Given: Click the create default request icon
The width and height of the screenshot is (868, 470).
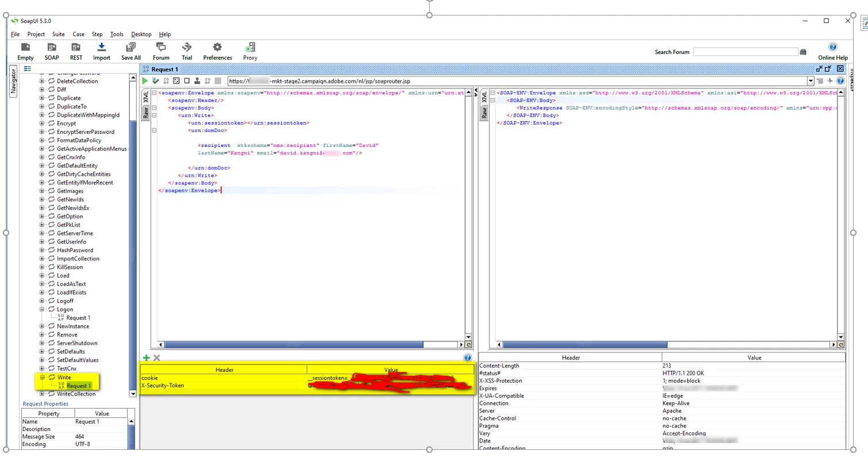Looking at the screenshot, I should coord(176,81).
